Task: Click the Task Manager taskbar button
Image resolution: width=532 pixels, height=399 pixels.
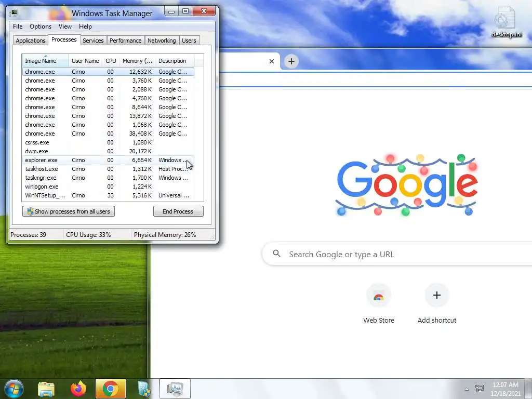Action: (x=175, y=389)
